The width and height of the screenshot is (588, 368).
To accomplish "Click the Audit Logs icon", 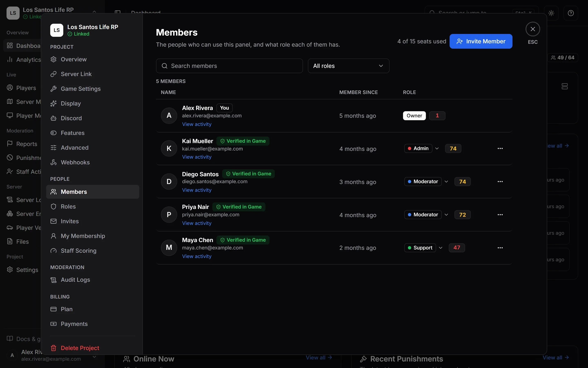I will pyautogui.click(x=53, y=280).
